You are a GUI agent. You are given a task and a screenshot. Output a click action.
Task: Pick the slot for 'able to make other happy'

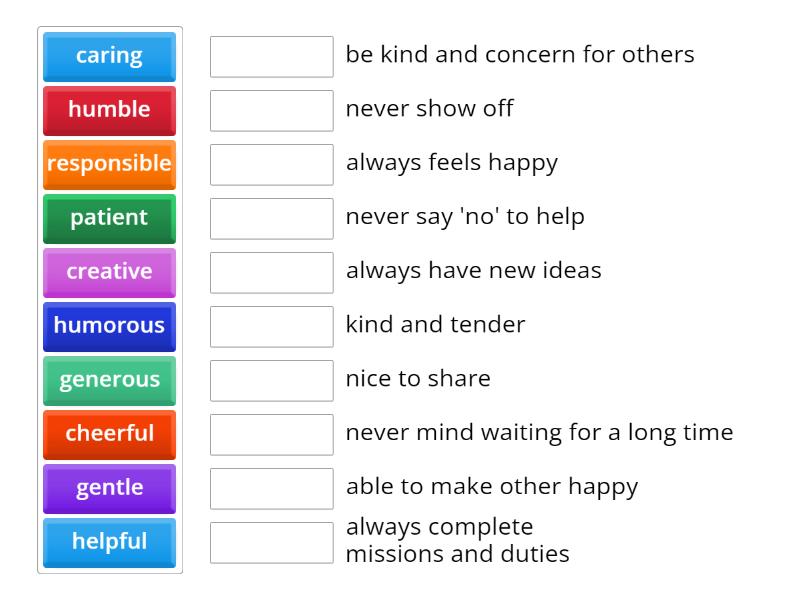click(x=272, y=489)
